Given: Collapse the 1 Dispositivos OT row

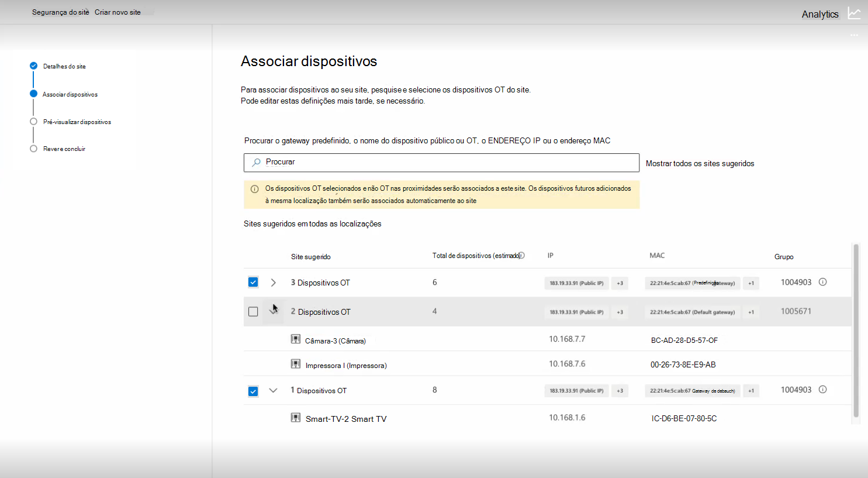Looking at the screenshot, I should click(x=273, y=390).
